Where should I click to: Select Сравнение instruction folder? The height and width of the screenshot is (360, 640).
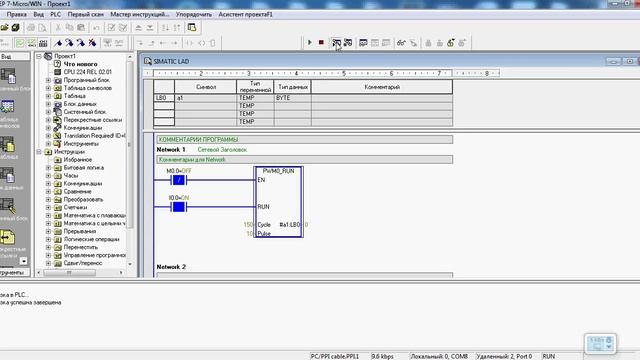(78, 191)
